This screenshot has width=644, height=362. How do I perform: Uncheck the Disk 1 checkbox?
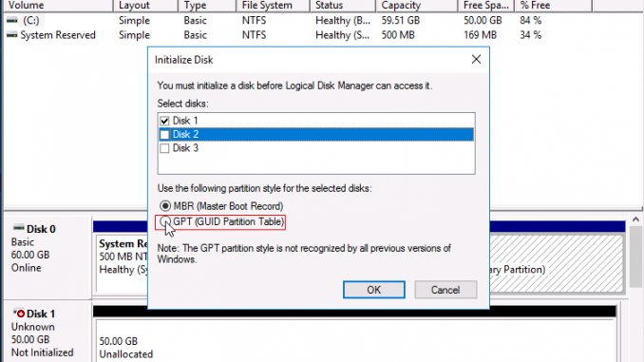tap(164, 121)
